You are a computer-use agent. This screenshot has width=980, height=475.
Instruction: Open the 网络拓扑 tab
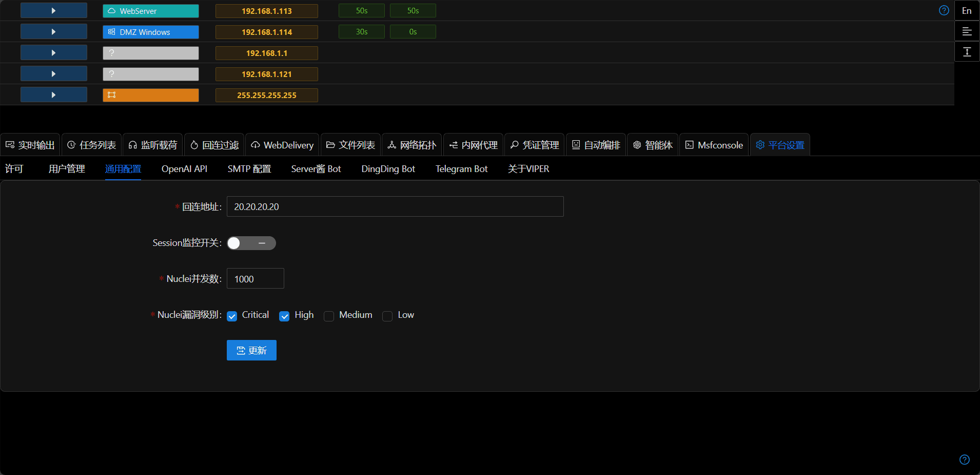(412, 145)
